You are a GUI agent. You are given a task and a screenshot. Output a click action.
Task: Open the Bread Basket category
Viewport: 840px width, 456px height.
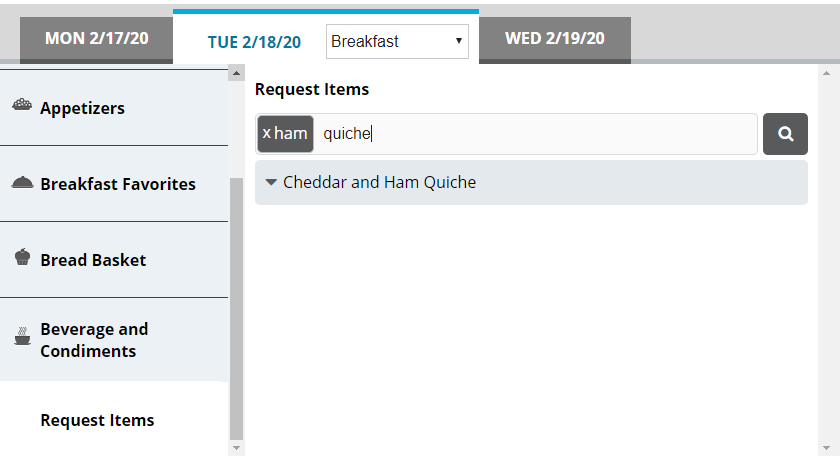click(x=93, y=260)
